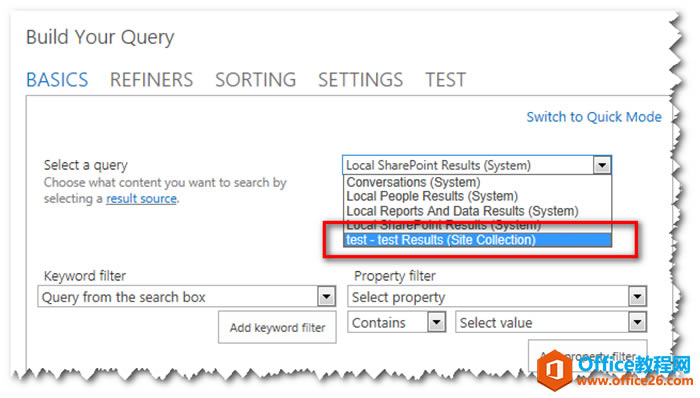The width and height of the screenshot is (700, 398).
Task: Open the BASICS tab
Action: click(x=57, y=80)
